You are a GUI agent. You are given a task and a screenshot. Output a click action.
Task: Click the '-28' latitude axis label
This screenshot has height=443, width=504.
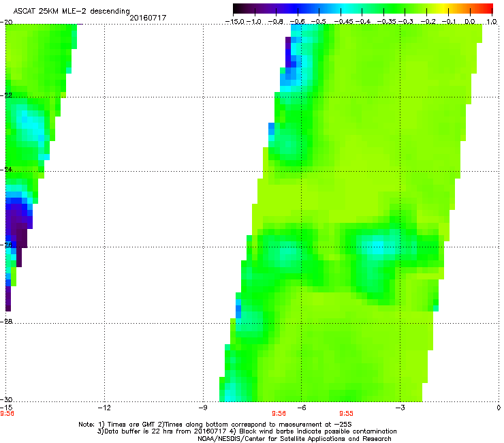click(x=6, y=321)
